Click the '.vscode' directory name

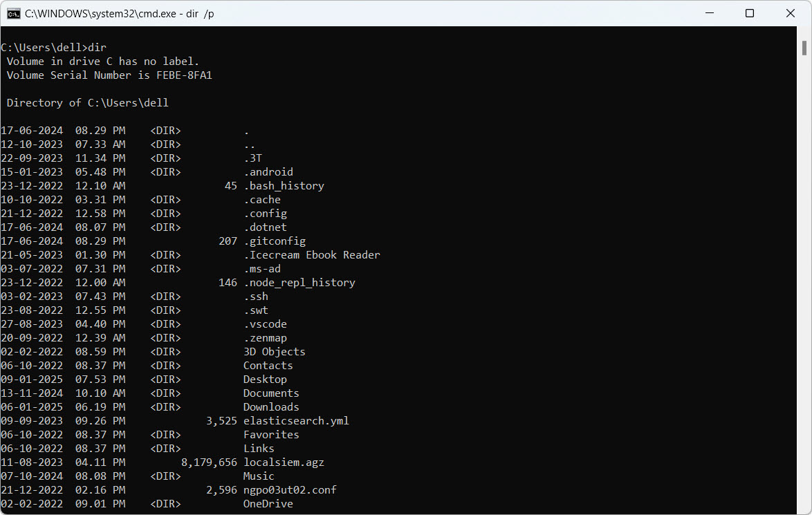point(265,324)
